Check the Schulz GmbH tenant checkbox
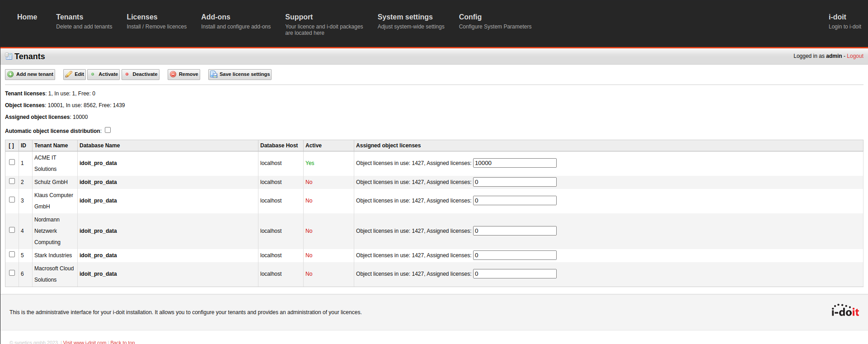This screenshot has height=344, width=868. coord(12,181)
